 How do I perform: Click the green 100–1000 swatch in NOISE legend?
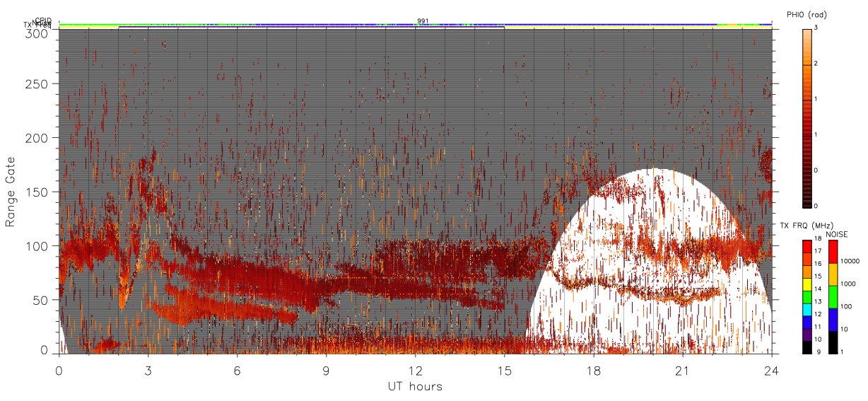pyautogui.click(x=833, y=297)
